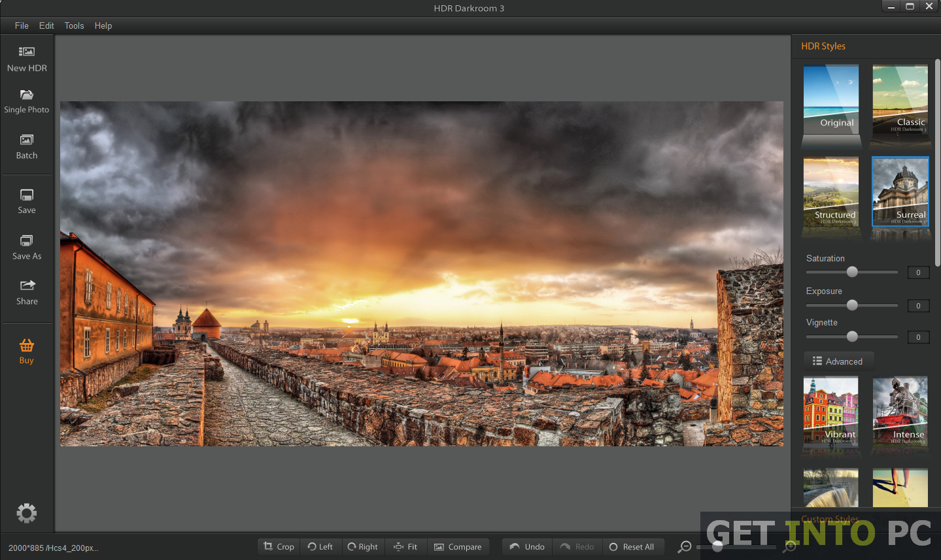
Task: Click the Save icon in sidebar
Action: pos(26,200)
